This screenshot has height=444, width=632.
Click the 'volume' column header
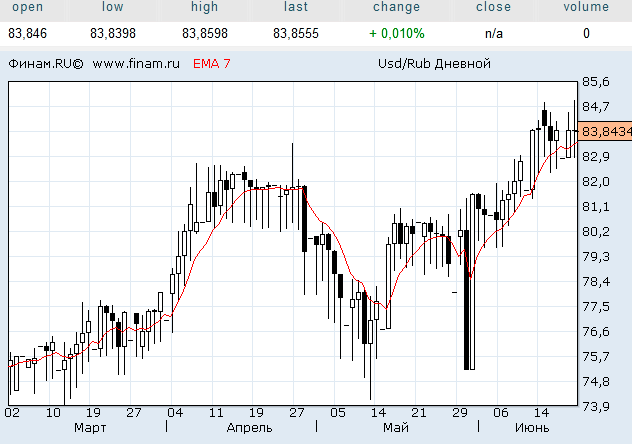click(586, 7)
